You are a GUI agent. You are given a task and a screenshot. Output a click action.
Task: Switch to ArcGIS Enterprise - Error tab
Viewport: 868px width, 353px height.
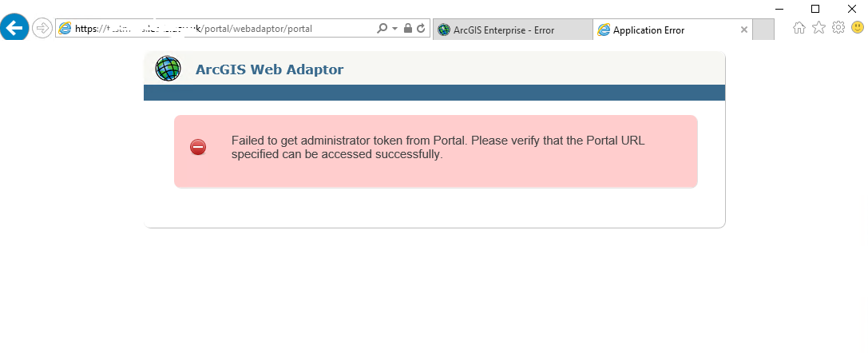click(513, 30)
